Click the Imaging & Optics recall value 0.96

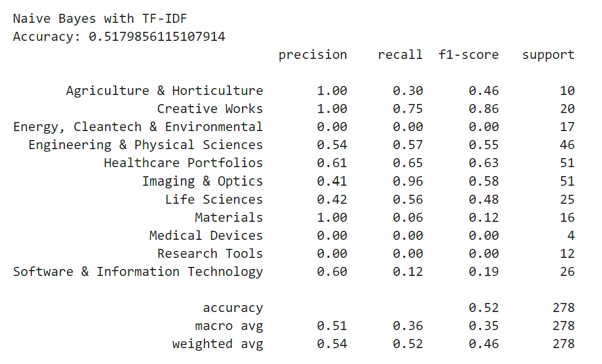click(408, 181)
